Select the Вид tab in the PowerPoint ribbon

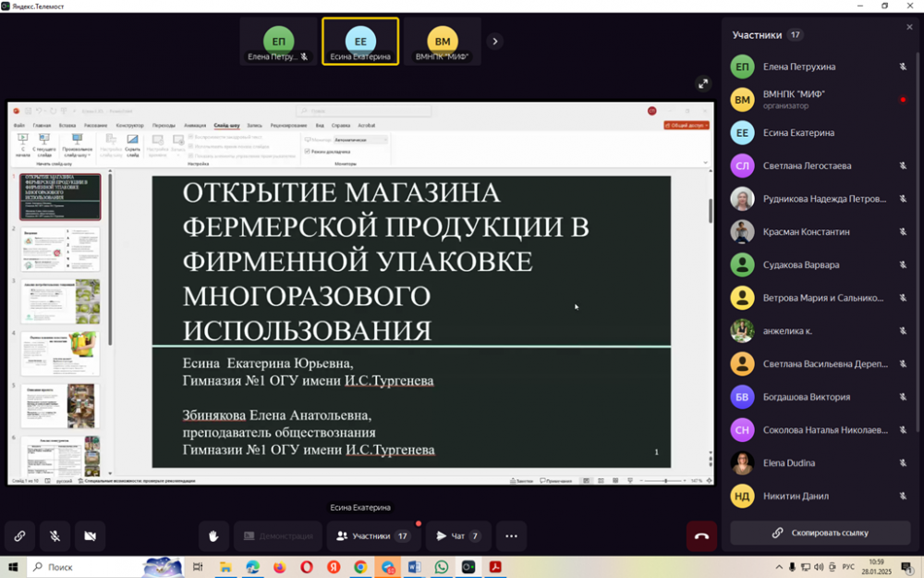tap(320, 125)
